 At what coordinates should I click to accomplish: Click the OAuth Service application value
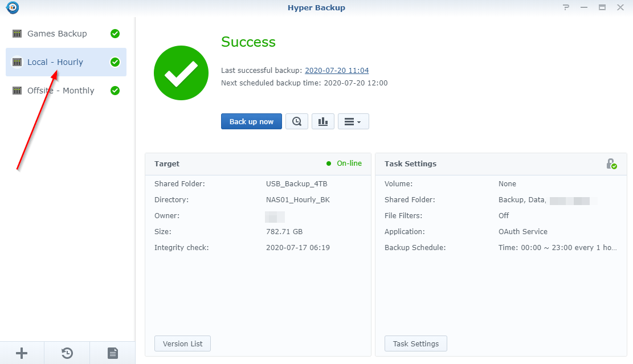pos(523,232)
